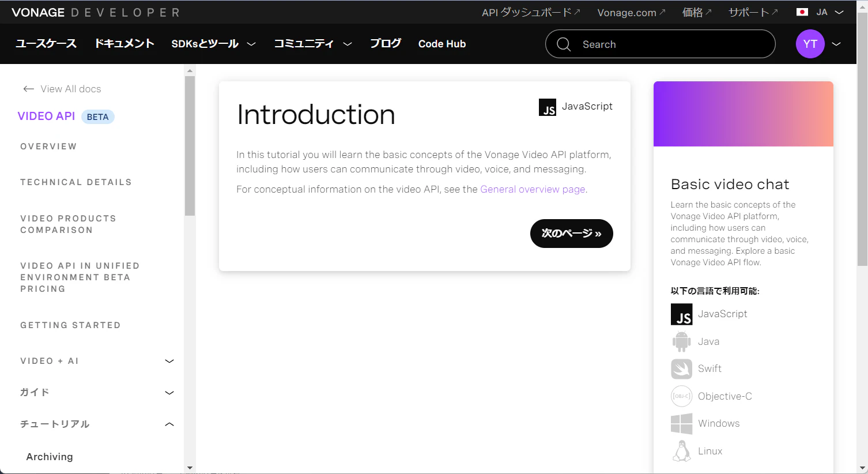Open the ブログ menu item

coord(386,44)
